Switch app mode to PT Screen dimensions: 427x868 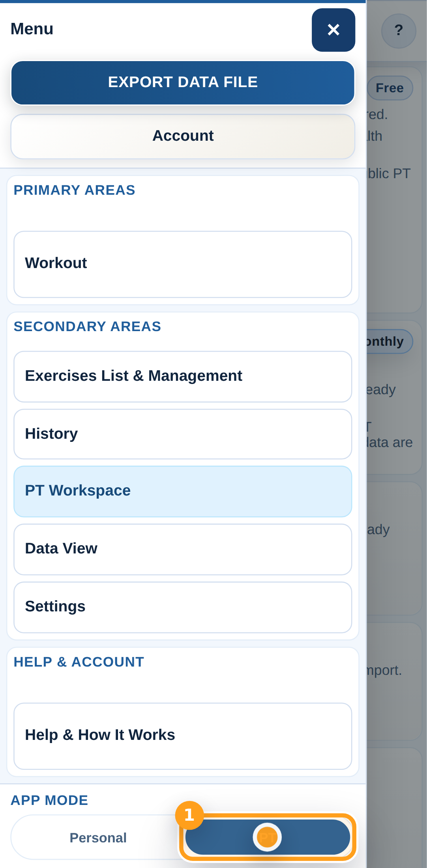click(x=268, y=837)
